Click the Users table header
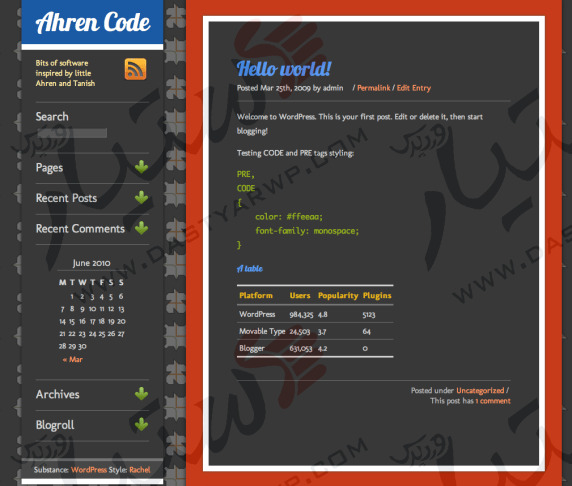This screenshot has height=486, width=572. [x=300, y=296]
